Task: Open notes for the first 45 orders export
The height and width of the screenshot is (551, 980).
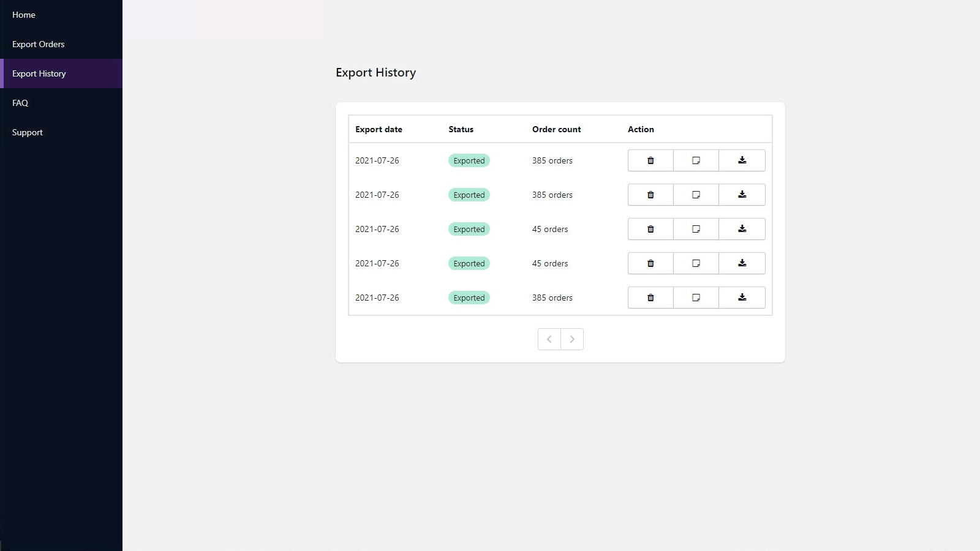Action: click(696, 229)
